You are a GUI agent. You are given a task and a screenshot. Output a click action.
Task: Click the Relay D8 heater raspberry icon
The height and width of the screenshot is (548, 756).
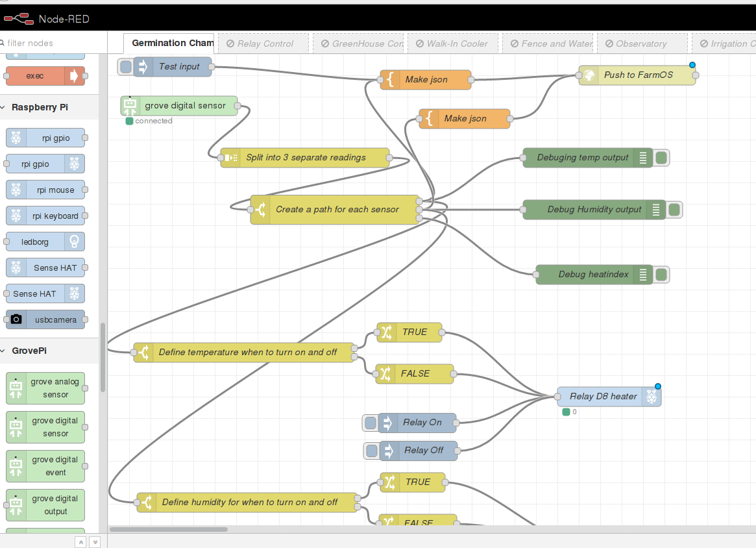651,397
